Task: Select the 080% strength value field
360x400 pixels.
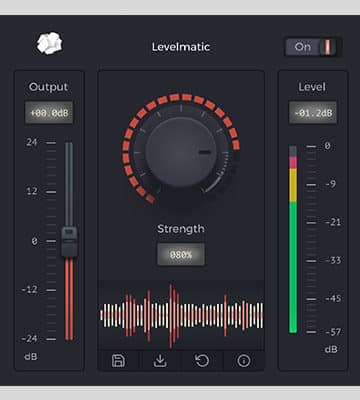Action: coord(181,255)
